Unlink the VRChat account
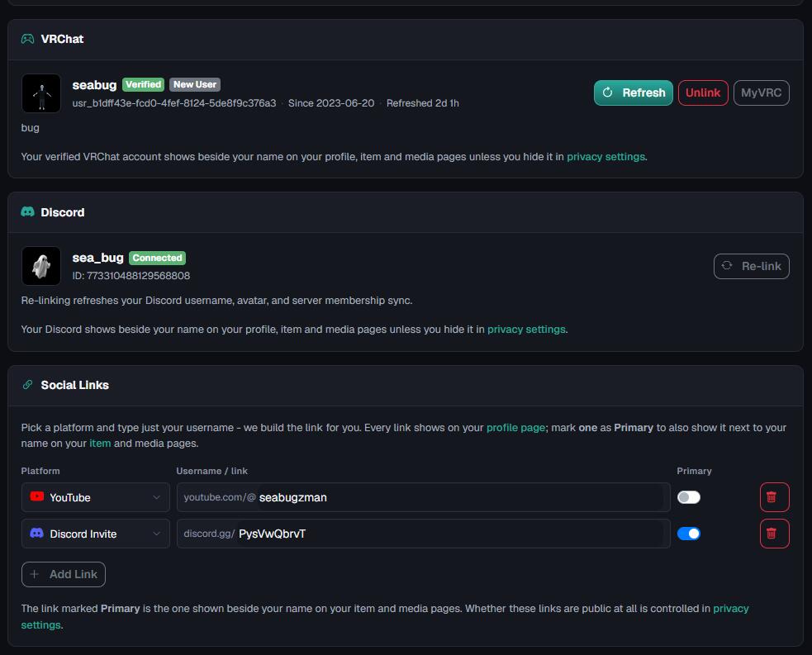The image size is (812, 655). (x=703, y=93)
